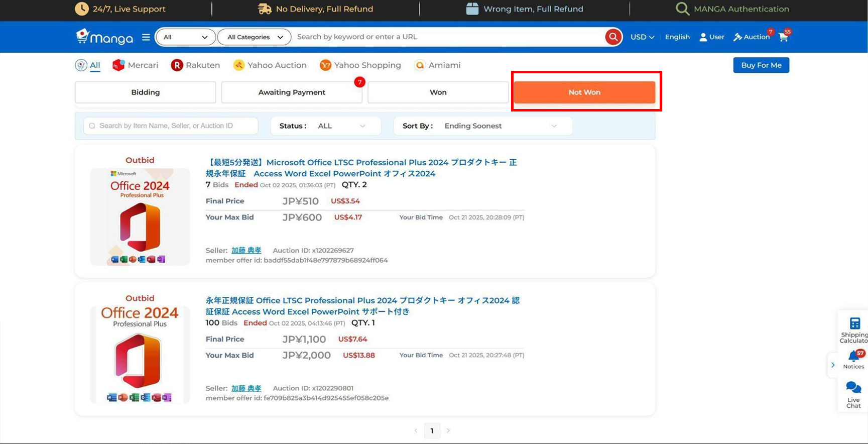Start a Live Chat
This screenshot has height=444, width=868.
[x=853, y=388]
